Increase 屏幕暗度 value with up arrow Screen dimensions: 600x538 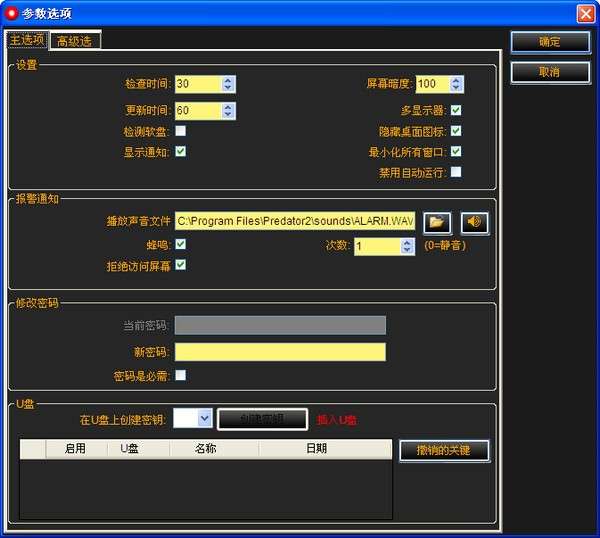coord(456,80)
